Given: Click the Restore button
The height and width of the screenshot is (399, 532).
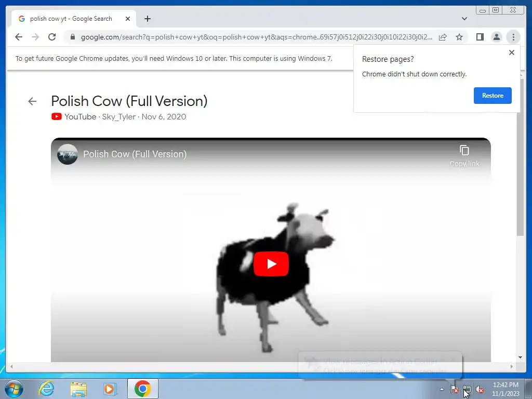Looking at the screenshot, I should [x=493, y=96].
